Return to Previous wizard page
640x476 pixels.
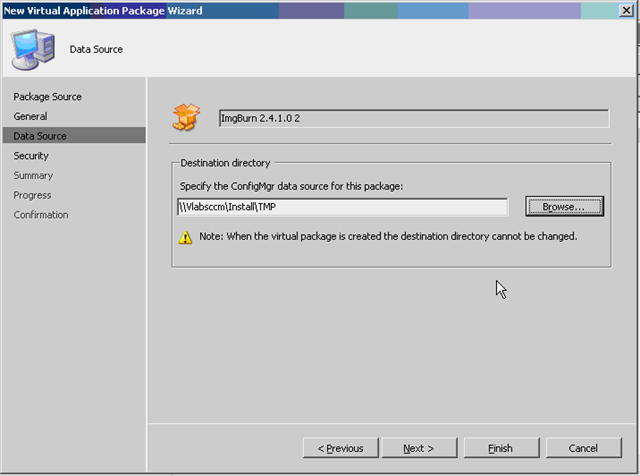[340, 448]
